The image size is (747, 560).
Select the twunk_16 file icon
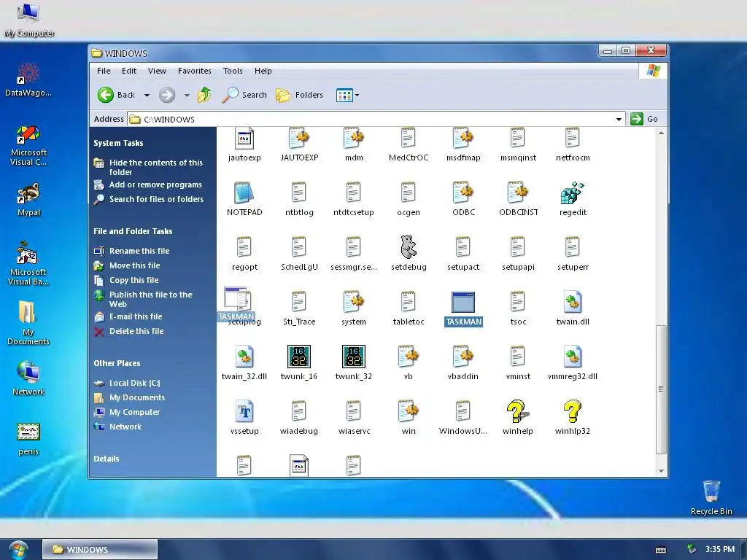coord(298,357)
